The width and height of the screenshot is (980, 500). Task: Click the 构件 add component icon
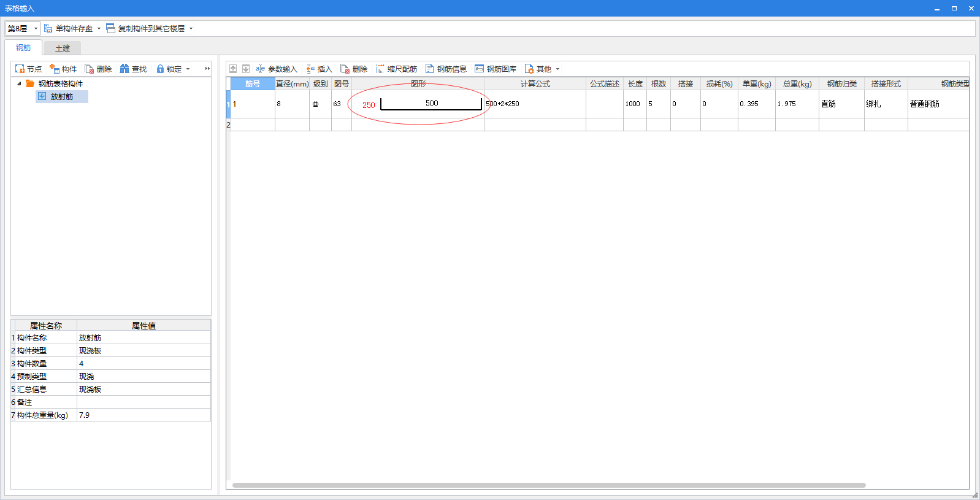(x=55, y=69)
